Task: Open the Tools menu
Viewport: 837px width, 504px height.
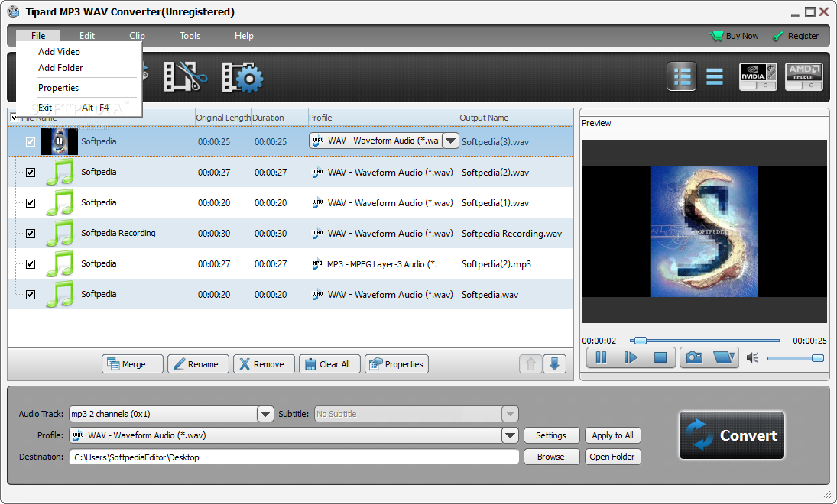Action: tap(190, 36)
